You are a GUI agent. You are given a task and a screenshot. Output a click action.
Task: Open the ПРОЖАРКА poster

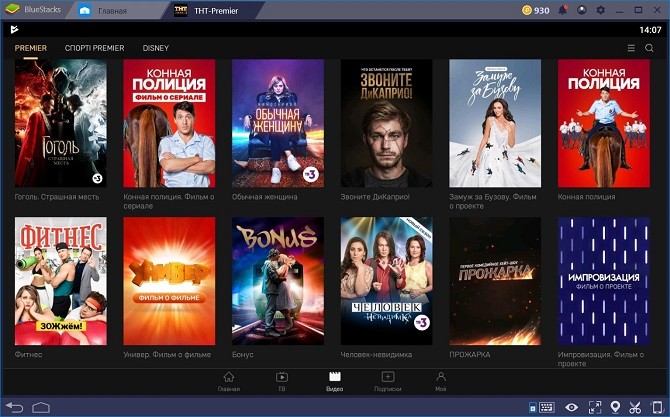[495, 281]
